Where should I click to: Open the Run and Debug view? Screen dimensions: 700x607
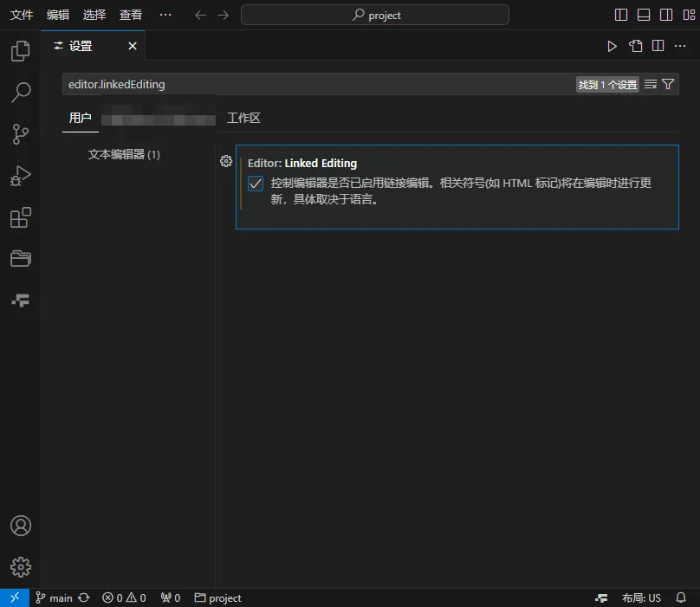20,176
